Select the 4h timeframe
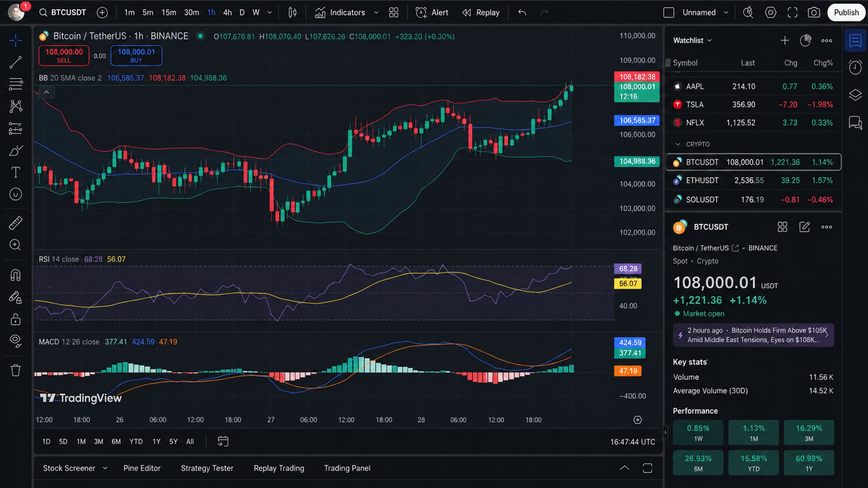 [227, 13]
